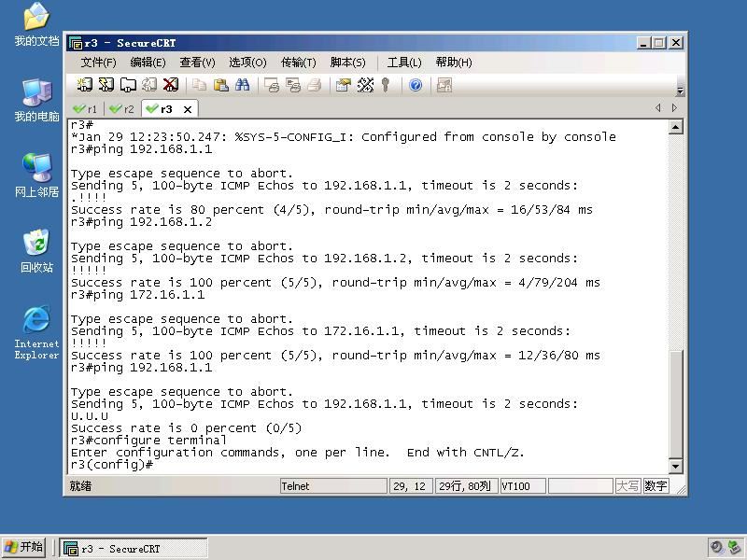Click the Public Key Assistant key icon
This screenshot has width=747, height=560.
point(386,85)
